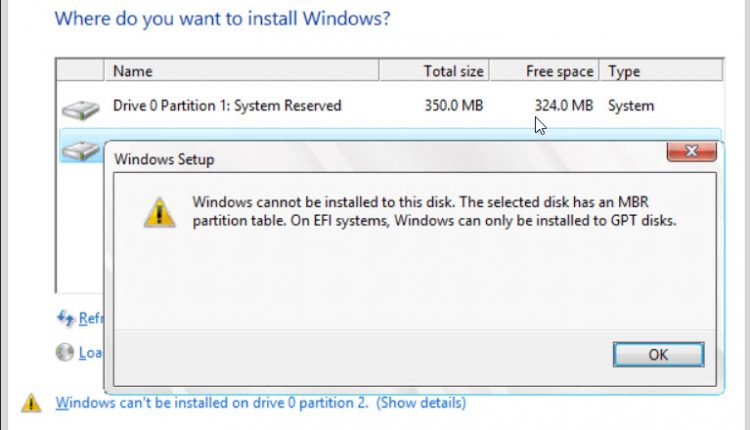Select "Drive 0 Partition 1: System Reserved" row

[390, 106]
